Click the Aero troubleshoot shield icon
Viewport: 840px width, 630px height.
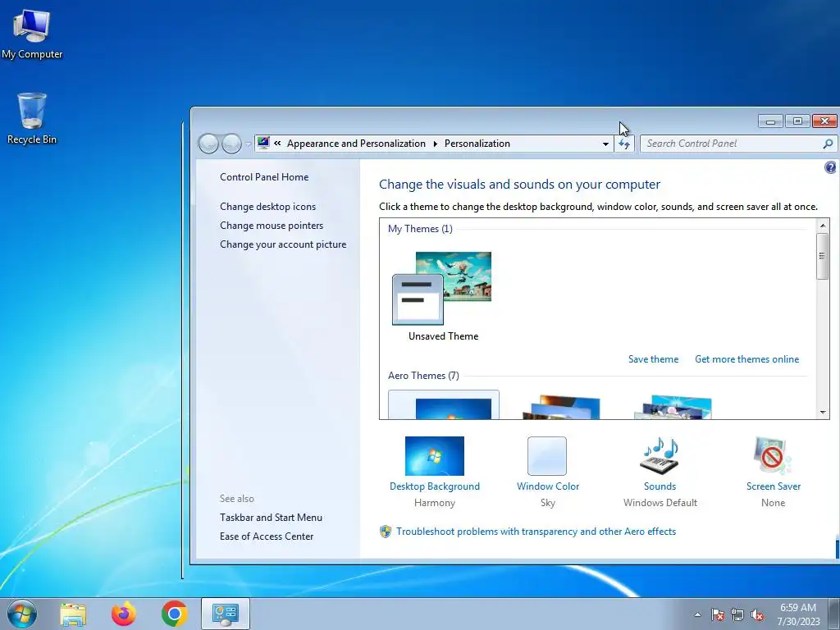point(386,532)
